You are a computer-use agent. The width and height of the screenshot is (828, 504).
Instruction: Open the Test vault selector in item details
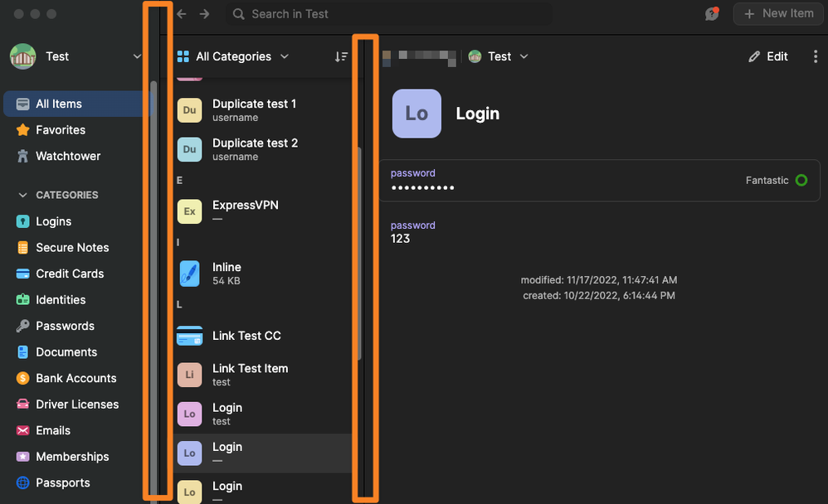(x=499, y=56)
